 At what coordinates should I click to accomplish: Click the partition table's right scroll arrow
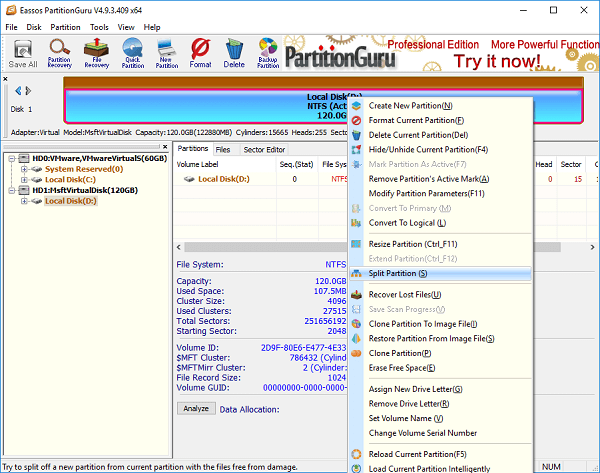click(x=592, y=247)
